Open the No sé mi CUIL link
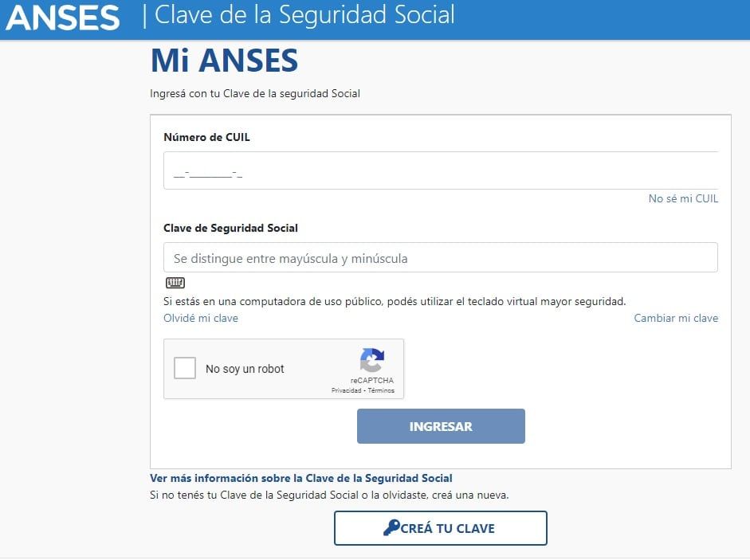The image size is (750, 560). (x=682, y=198)
